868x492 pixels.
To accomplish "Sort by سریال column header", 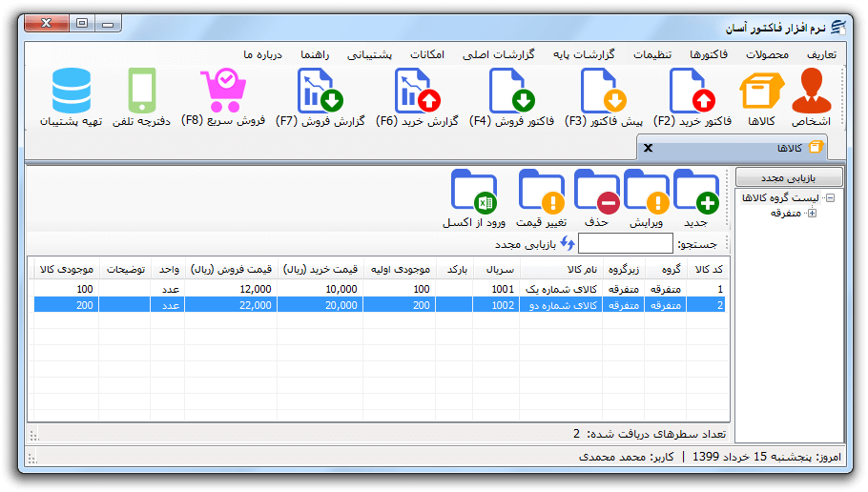I will 497,270.
